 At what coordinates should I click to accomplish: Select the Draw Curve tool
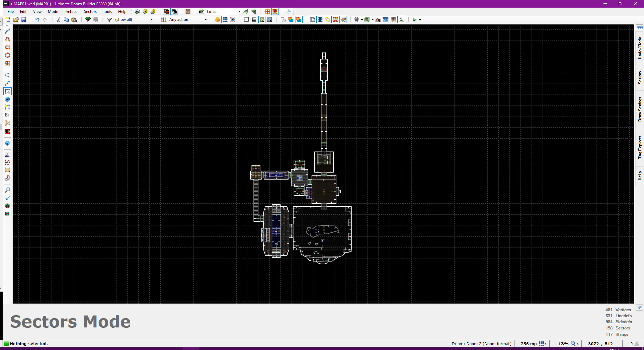(7, 39)
